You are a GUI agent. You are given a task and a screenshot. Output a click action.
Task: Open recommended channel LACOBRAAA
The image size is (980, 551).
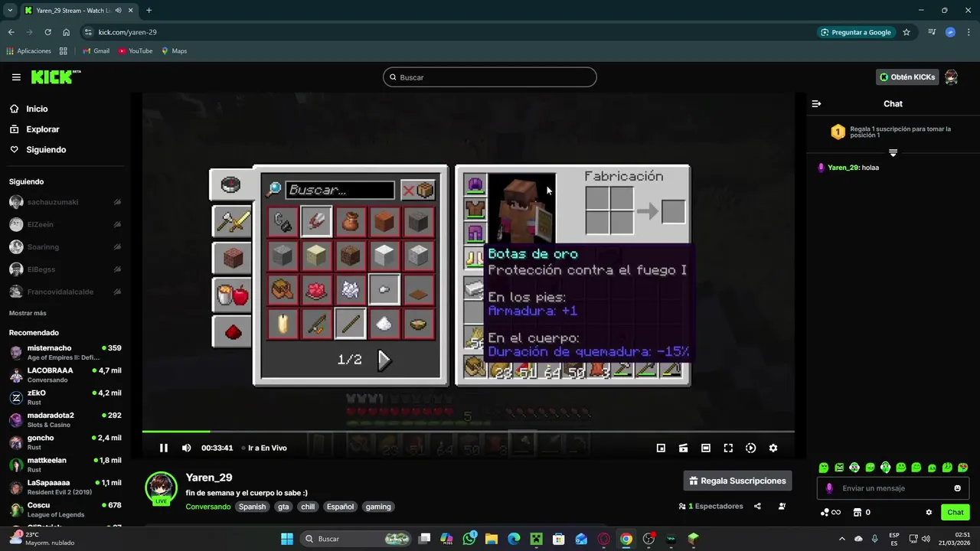(65, 375)
